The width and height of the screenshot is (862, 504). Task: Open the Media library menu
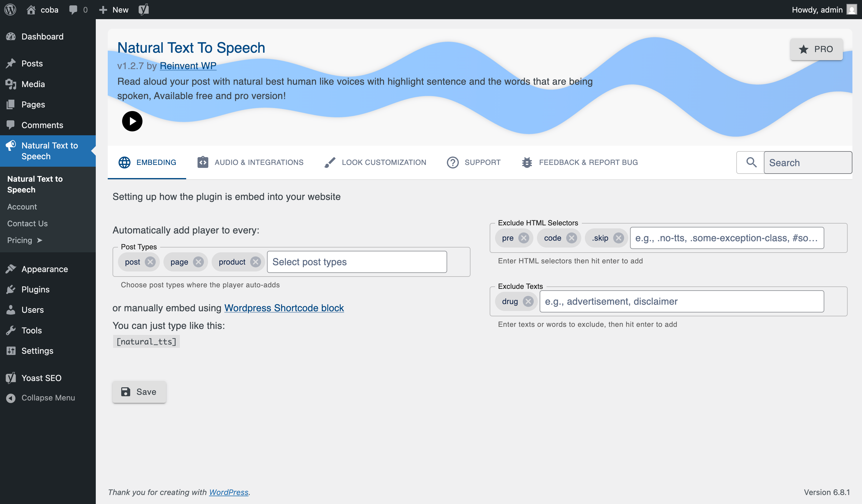coord(48,84)
